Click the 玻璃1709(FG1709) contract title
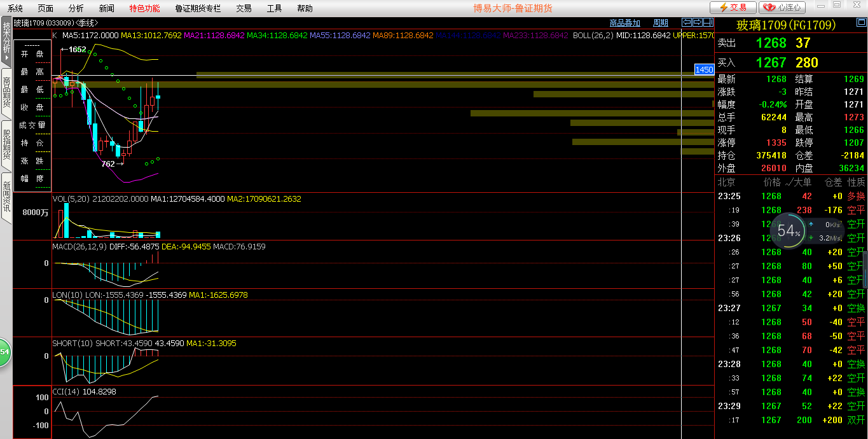 [785, 25]
